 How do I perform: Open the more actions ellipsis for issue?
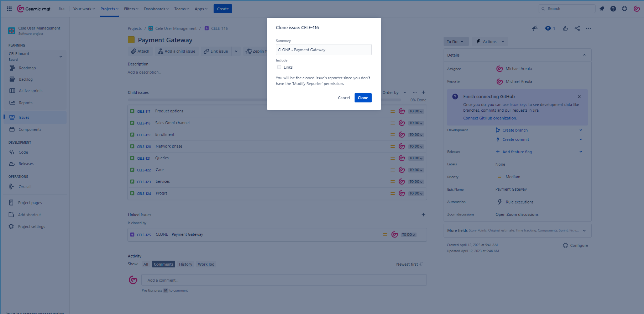click(588, 28)
